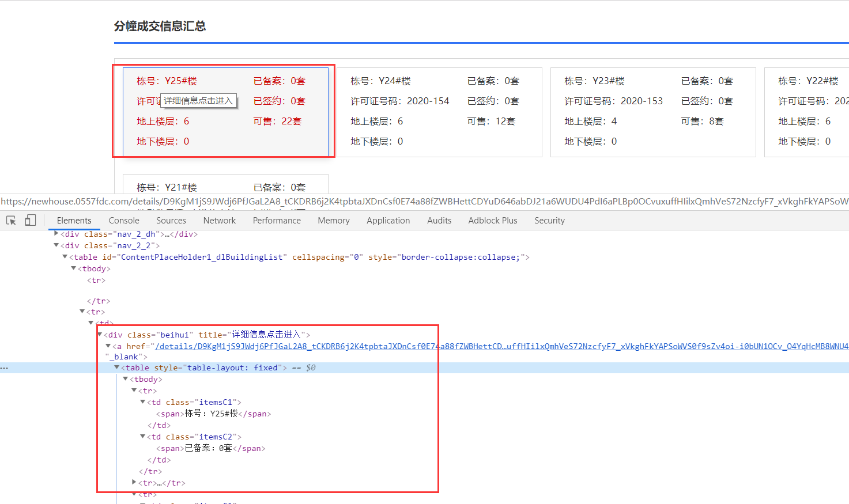Switch to the Audits tab
The image size is (849, 504).
439,221
